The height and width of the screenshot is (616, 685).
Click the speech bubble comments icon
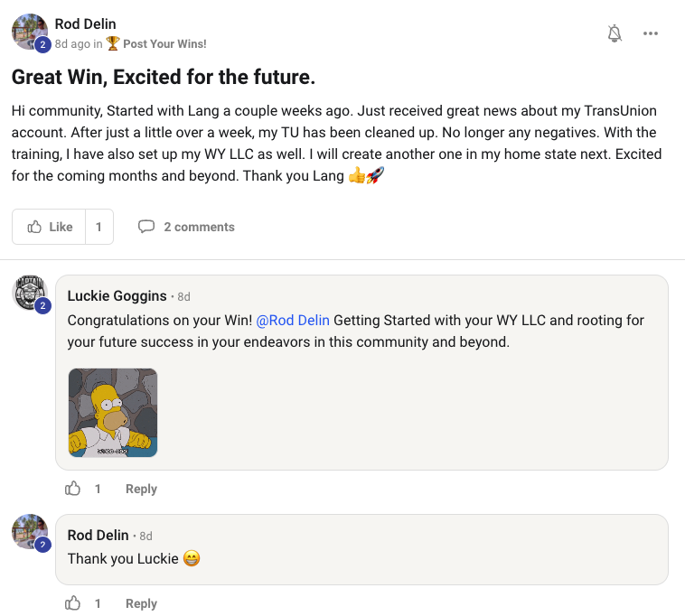pyautogui.click(x=146, y=227)
